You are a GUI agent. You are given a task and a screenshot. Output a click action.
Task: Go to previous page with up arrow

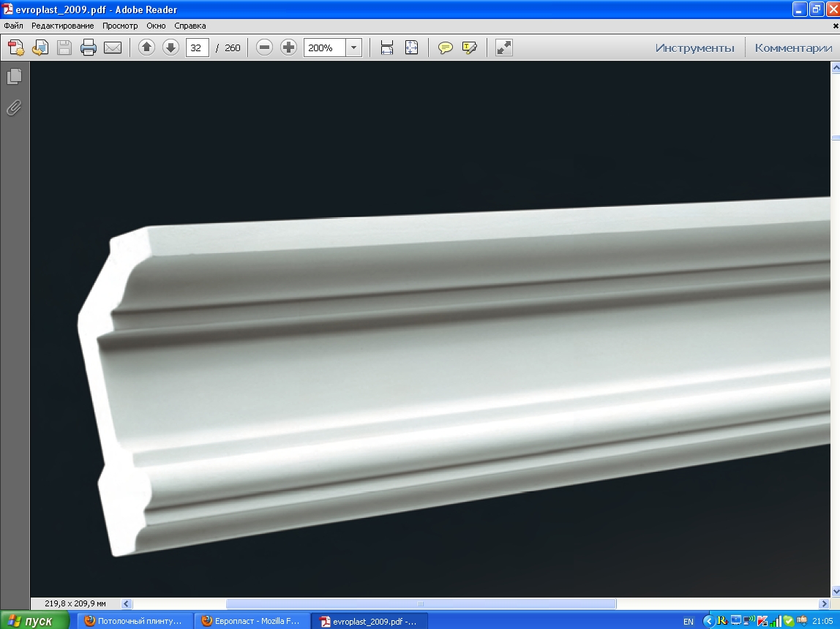pyautogui.click(x=146, y=48)
